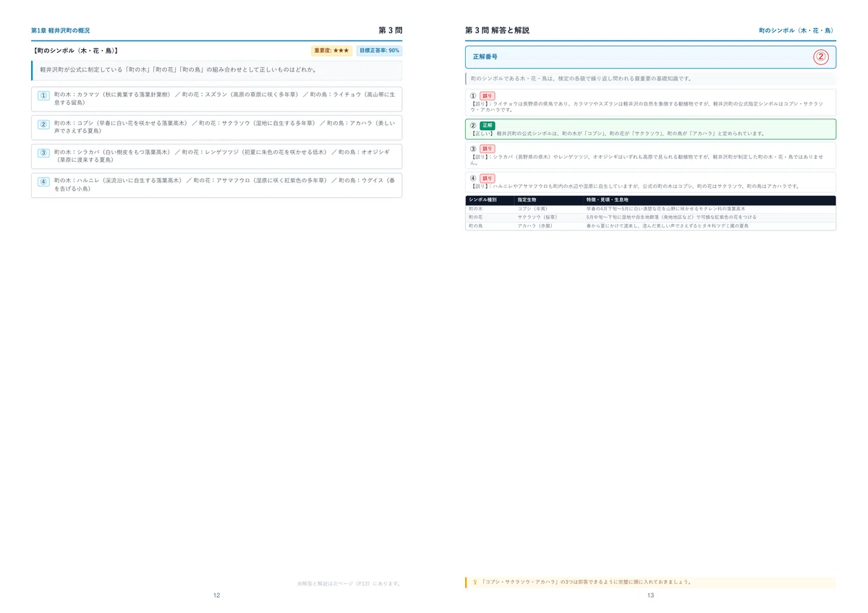
Task: Click choice text starting 町の木：シラカバ
Action: (222, 156)
